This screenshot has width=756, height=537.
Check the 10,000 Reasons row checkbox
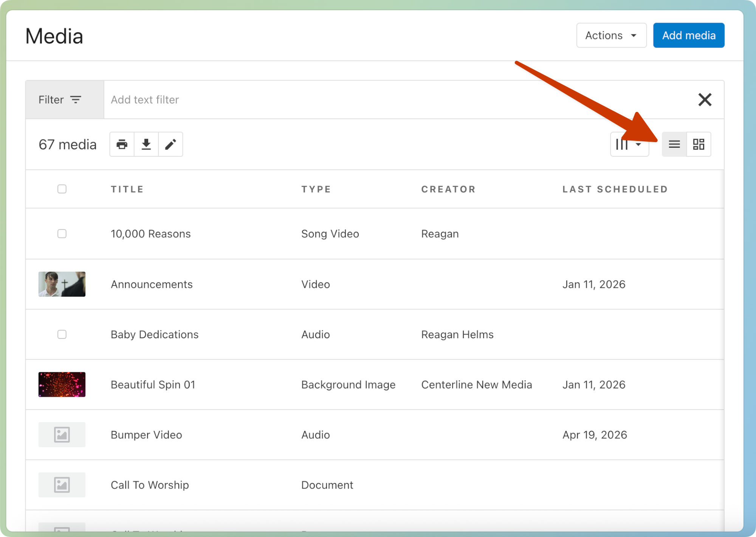(62, 234)
